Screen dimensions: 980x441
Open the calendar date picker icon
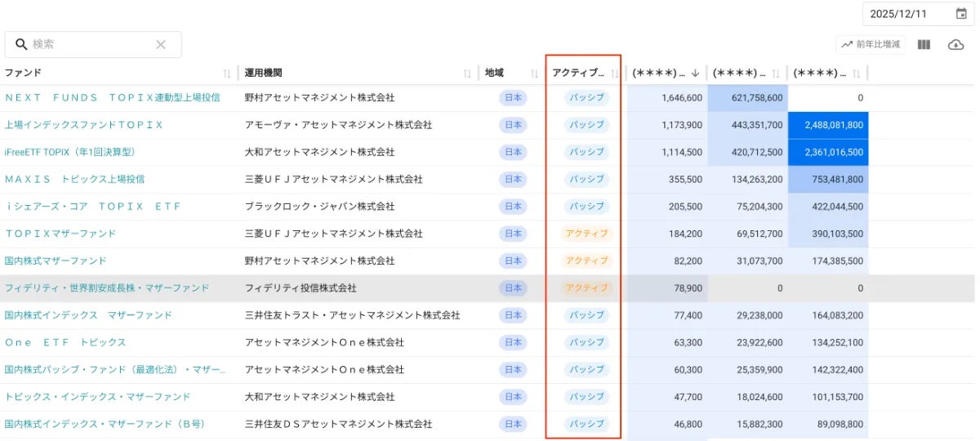[961, 14]
